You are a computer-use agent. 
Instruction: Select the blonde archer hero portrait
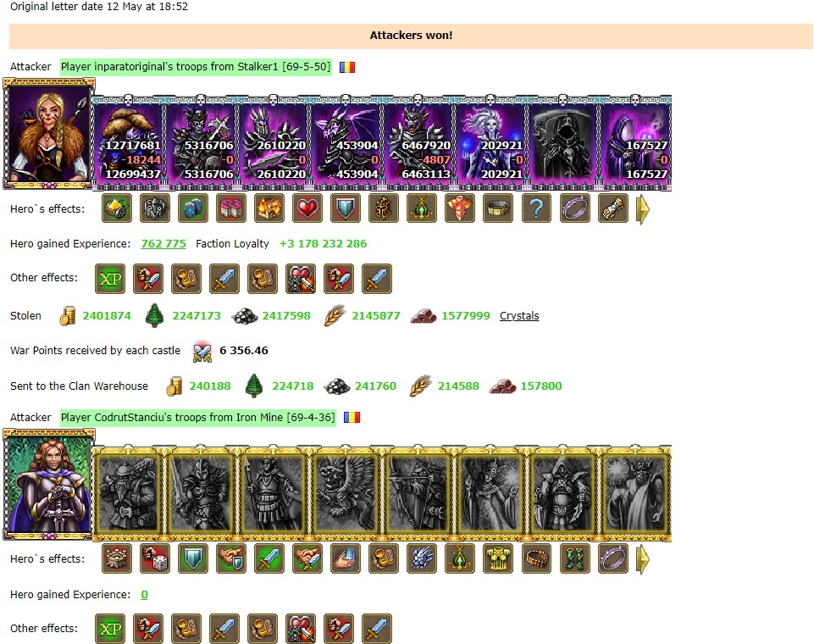pos(49,134)
